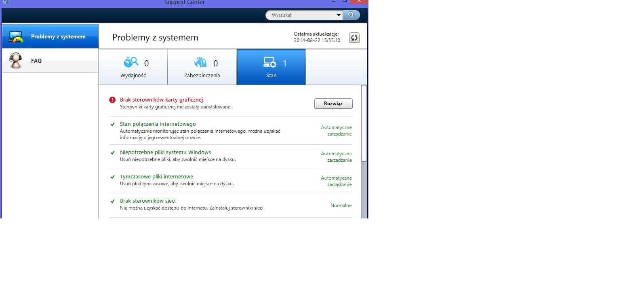The width and height of the screenshot is (644, 288).
Task: Refresh the system problems scan
Action: [x=354, y=38]
